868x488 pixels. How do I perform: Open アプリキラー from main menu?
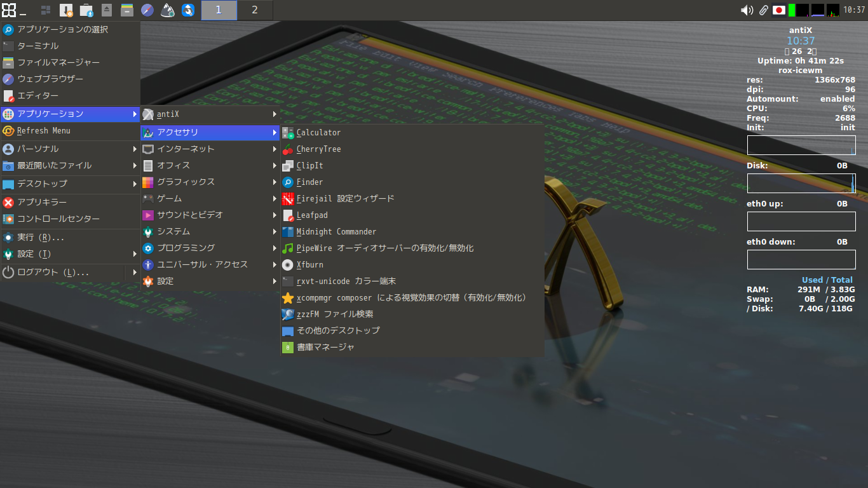pyautogui.click(x=70, y=203)
